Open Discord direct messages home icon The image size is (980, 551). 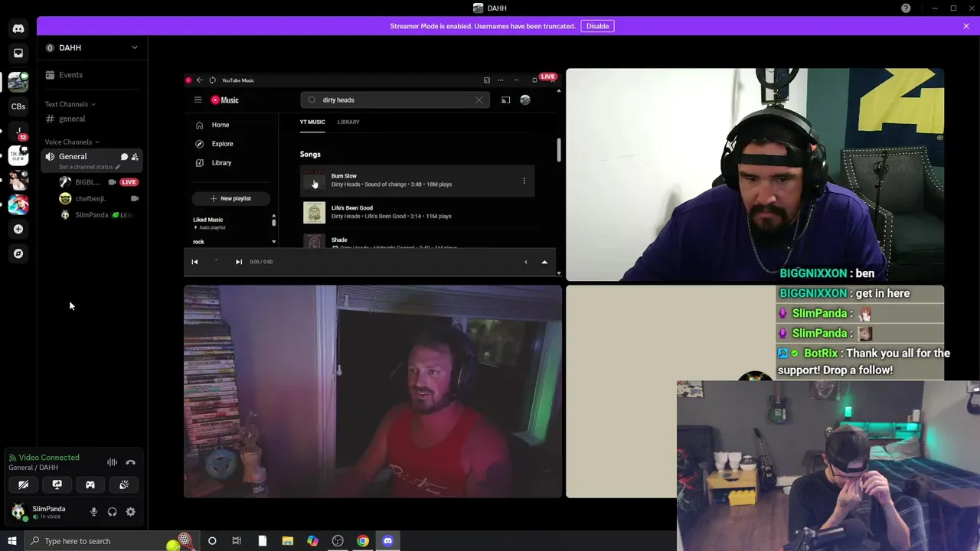18,28
